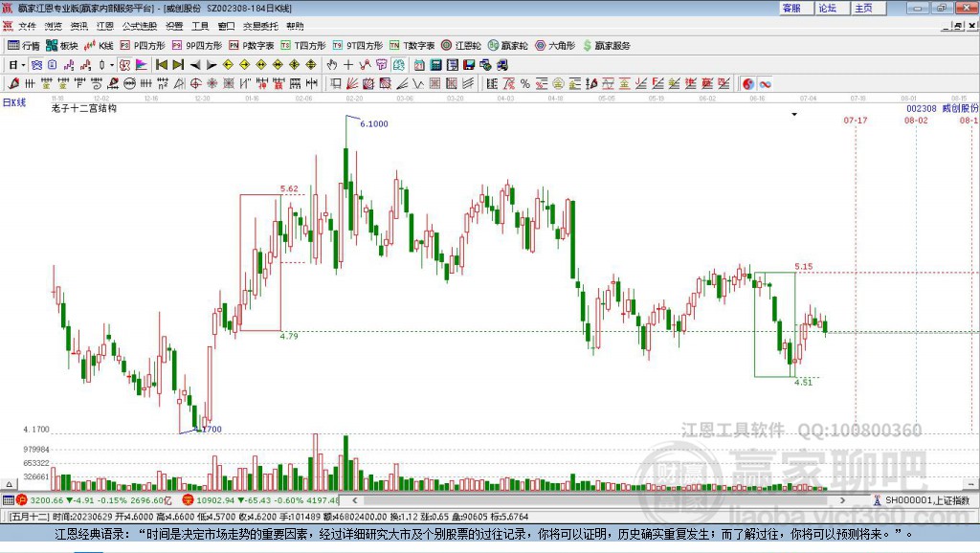Click the 5.15 red price level label
Screen dimensions: 980x553
804,266
